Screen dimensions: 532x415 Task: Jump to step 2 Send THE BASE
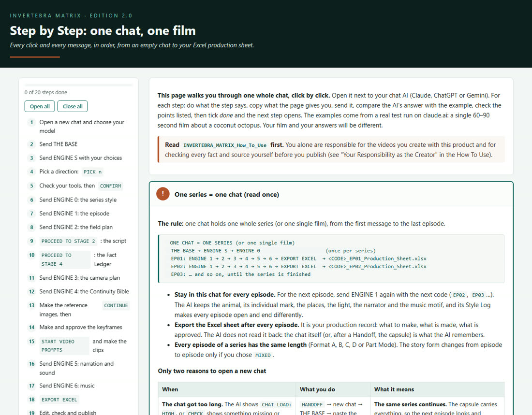(79, 144)
